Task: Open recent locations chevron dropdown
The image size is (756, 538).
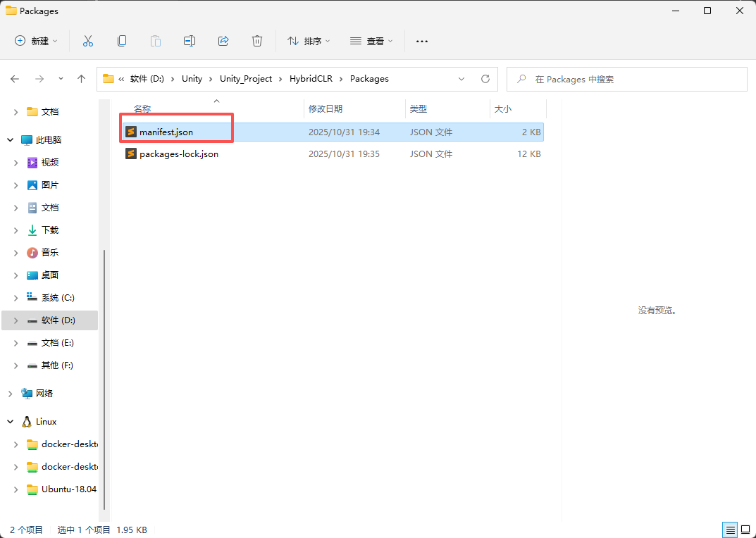Action: click(61, 79)
